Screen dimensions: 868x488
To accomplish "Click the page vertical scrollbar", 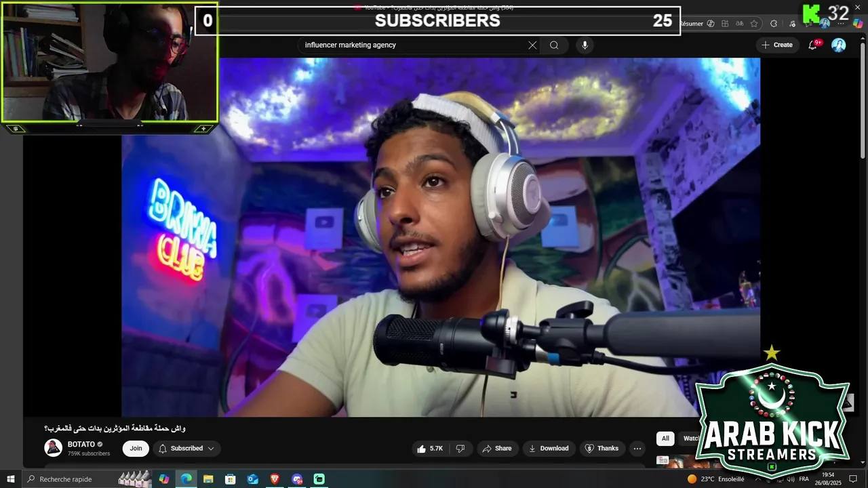I will click(x=863, y=102).
